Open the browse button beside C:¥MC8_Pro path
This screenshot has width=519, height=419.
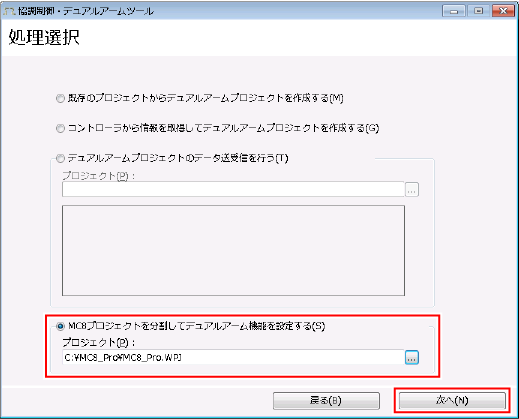click(412, 358)
